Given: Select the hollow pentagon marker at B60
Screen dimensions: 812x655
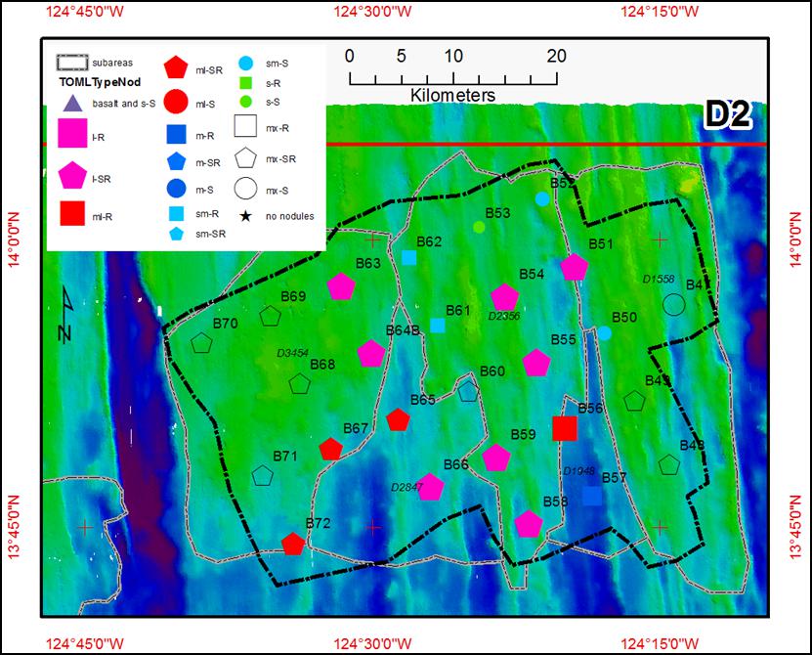Looking at the screenshot, I should click(468, 391).
